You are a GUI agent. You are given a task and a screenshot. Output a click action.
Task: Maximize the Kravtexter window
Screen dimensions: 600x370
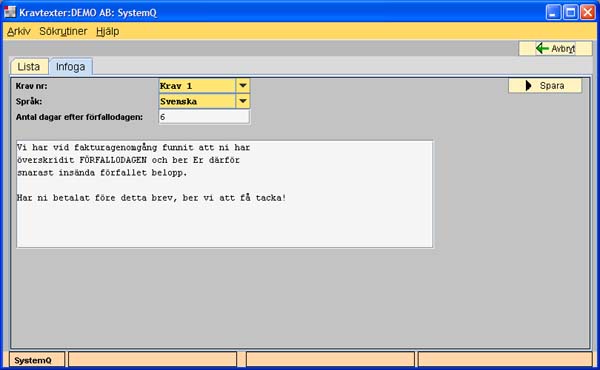[x=570, y=12]
